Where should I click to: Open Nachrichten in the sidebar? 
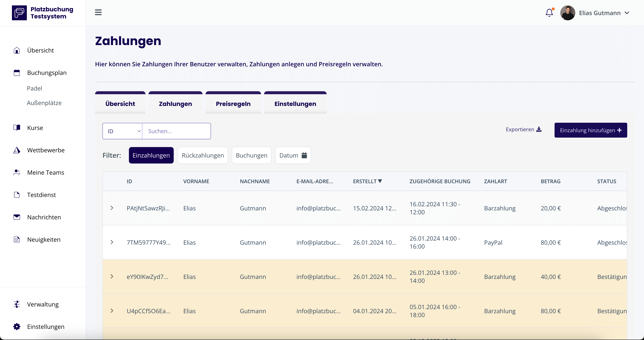point(44,217)
